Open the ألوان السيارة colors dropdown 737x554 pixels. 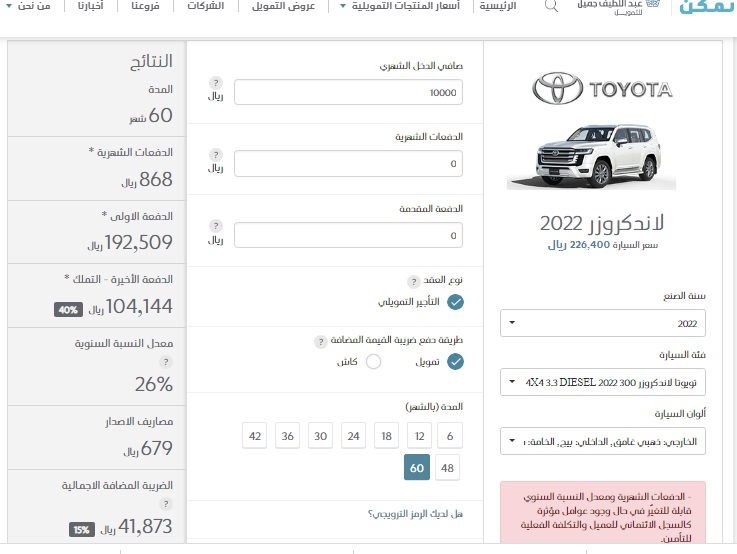[603, 441]
